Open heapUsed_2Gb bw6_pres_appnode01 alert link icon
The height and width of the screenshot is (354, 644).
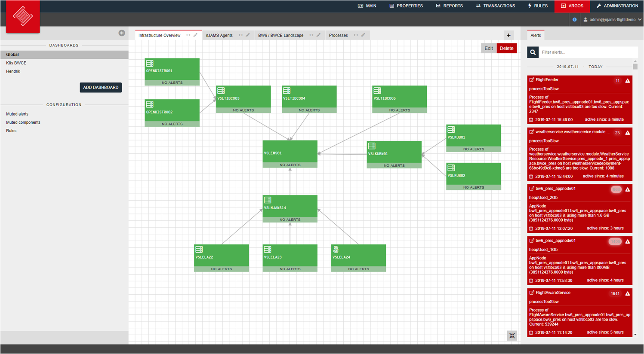[x=532, y=189]
